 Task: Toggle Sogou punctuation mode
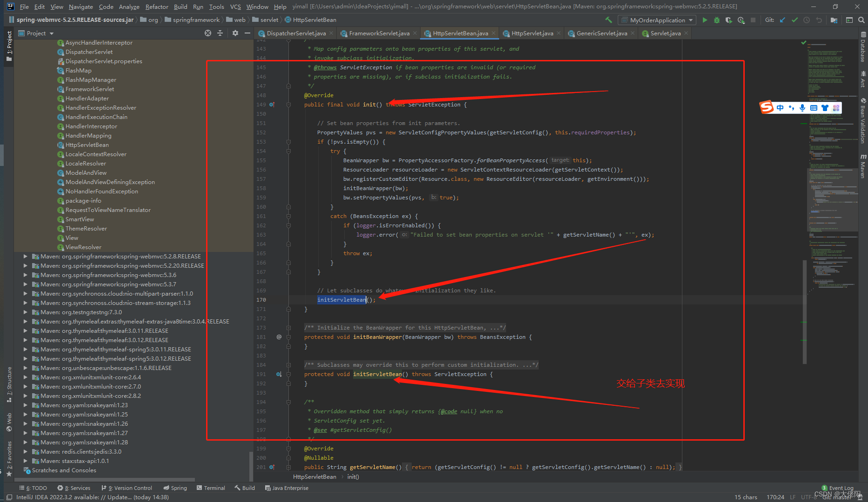pos(791,108)
